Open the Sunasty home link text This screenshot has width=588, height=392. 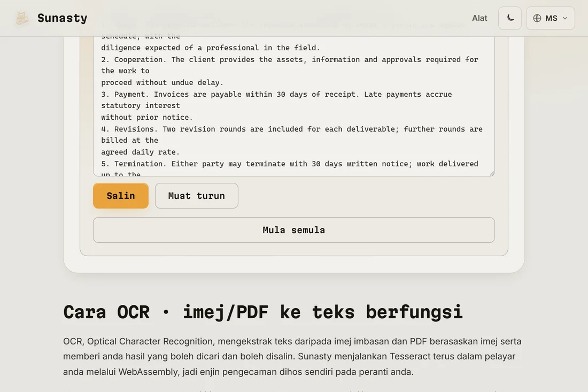tap(62, 18)
